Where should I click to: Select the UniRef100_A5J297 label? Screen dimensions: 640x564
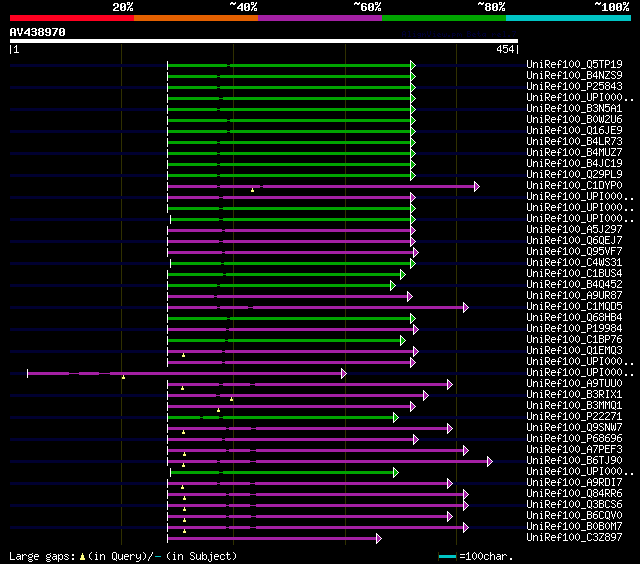pyautogui.click(x=574, y=230)
